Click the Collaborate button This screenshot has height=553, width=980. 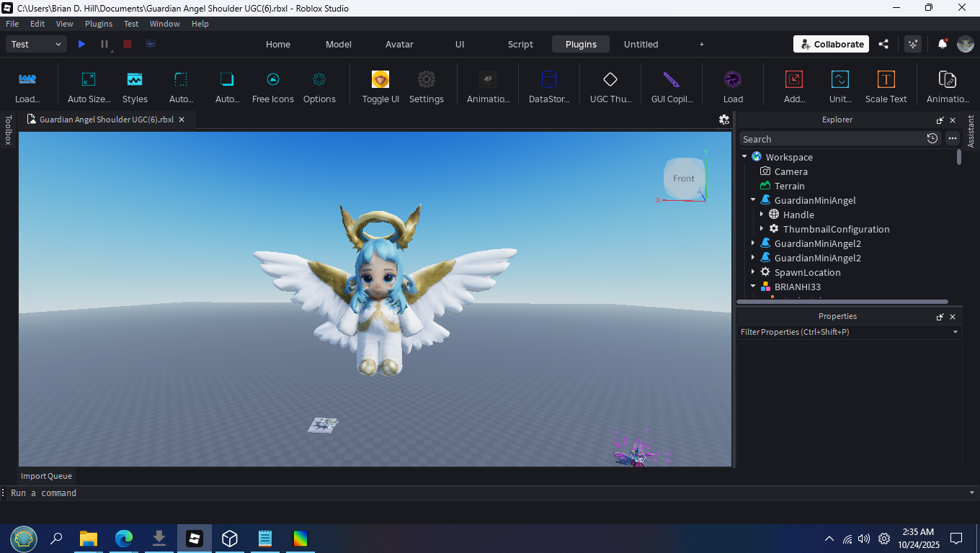(831, 44)
